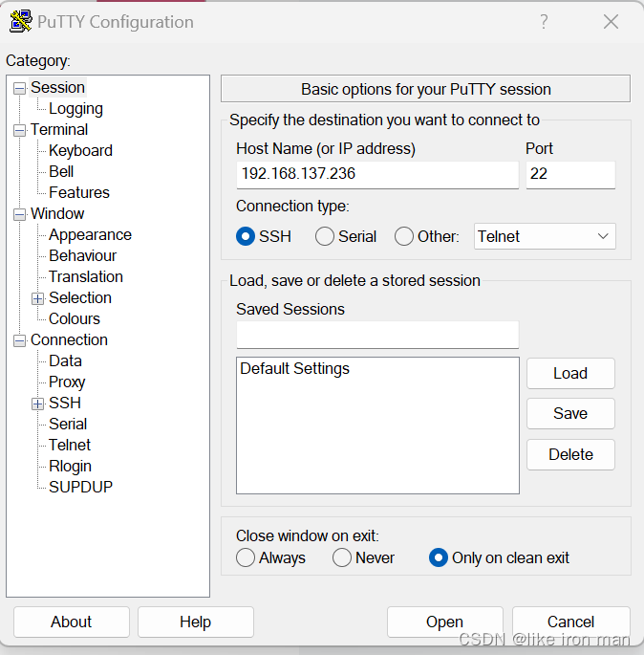Collapse the Terminal category
The image size is (644, 655).
tap(20, 130)
